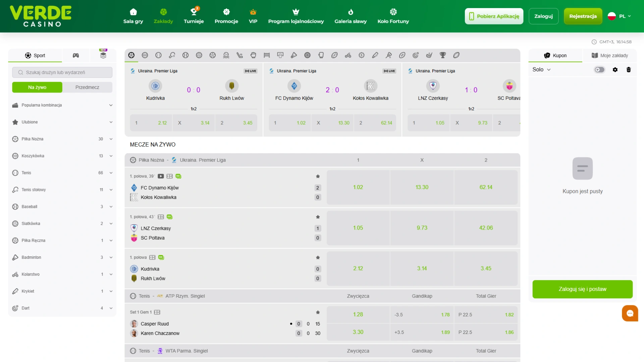Bet on 1.02 odds in live match list

(x=358, y=187)
